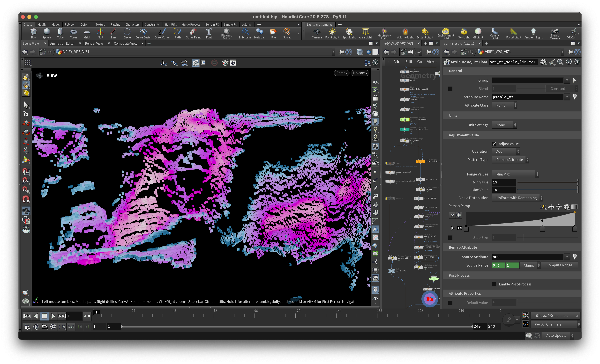Screen dimensions: 600x364
Task: Click the Compute Range button
Action: click(x=559, y=265)
